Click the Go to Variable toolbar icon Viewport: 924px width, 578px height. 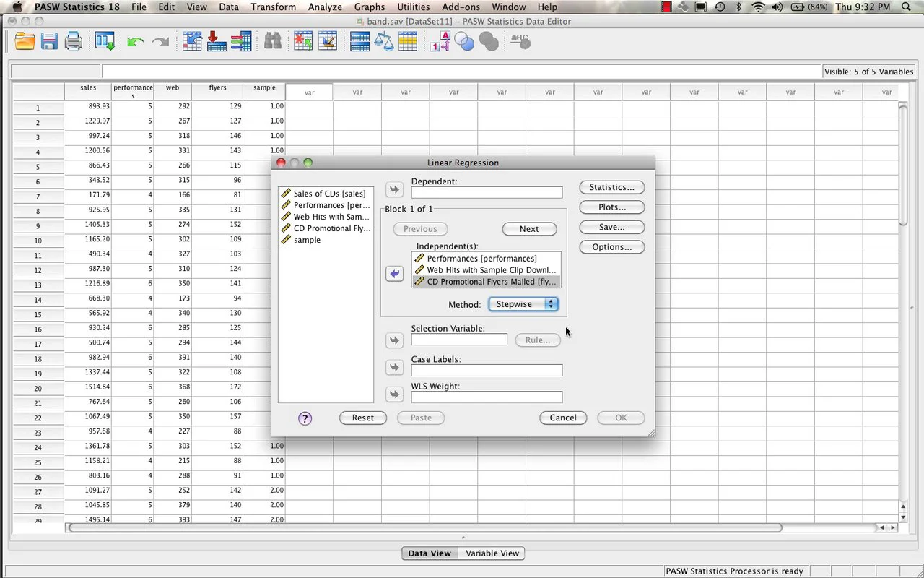point(217,41)
